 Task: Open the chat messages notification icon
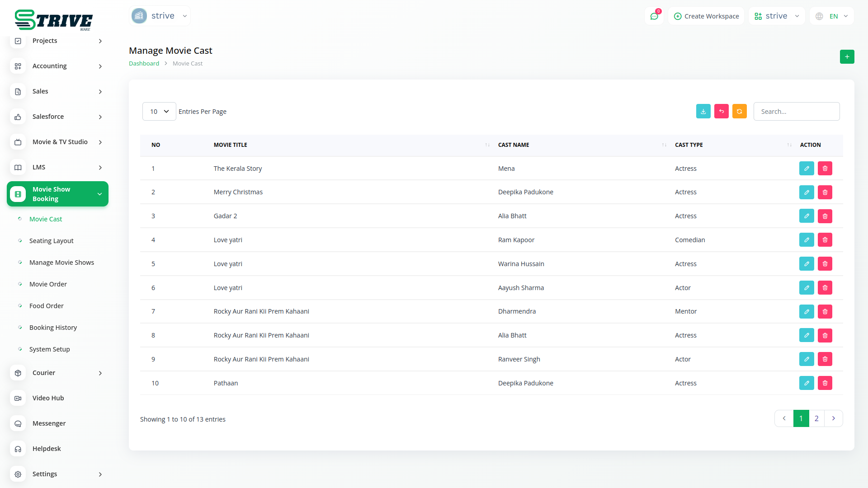[x=654, y=16]
